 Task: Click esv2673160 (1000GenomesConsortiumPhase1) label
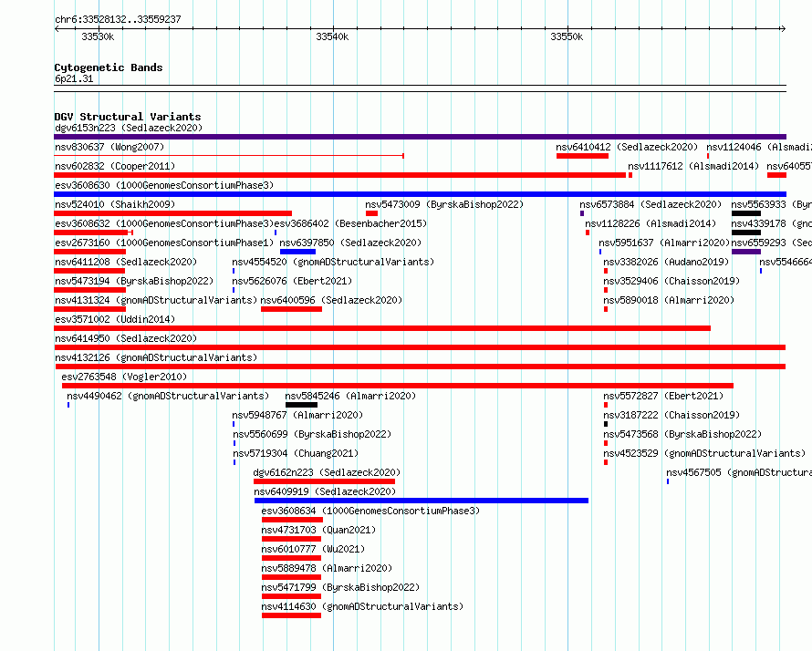[x=164, y=243]
